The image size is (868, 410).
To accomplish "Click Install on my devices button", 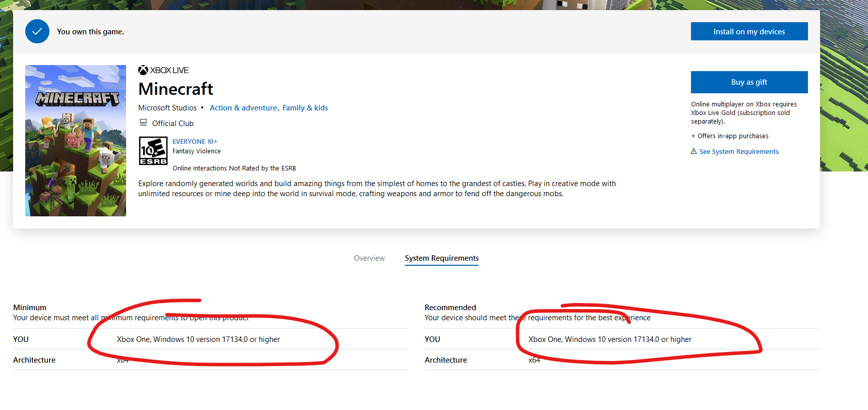I will tap(749, 31).
